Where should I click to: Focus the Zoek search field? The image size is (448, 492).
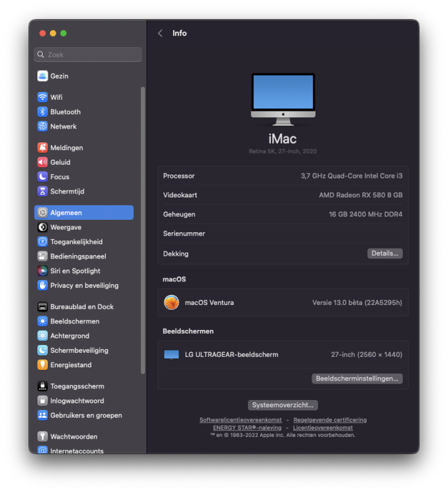coord(88,54)
